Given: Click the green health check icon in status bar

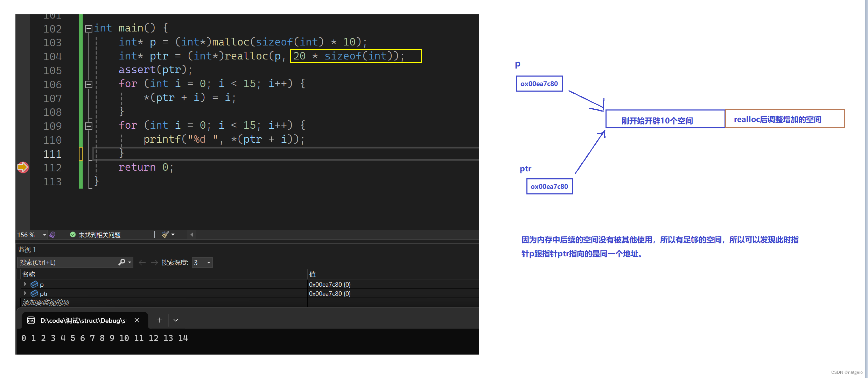Looking at the screenshot, I should click(73, 235).
